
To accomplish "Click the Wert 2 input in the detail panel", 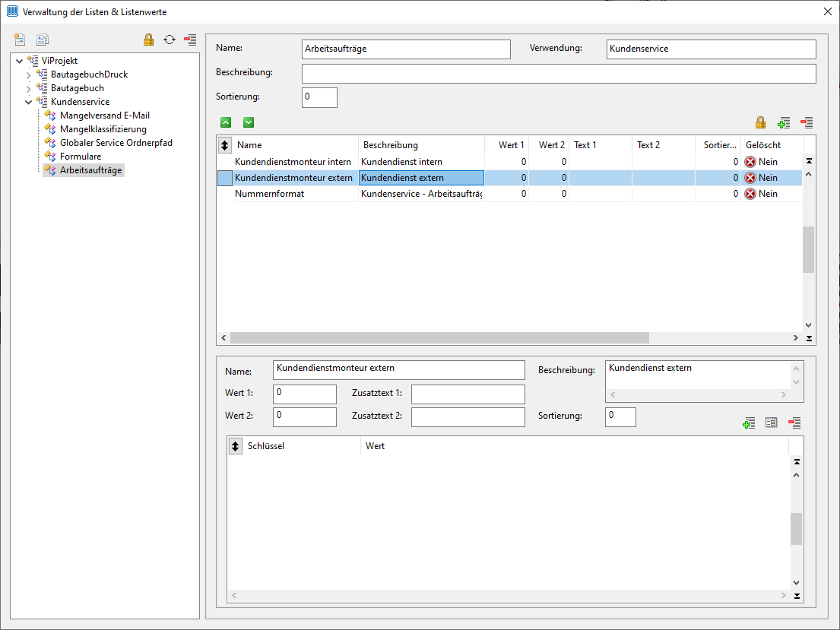I will click(x=304, y=416).
